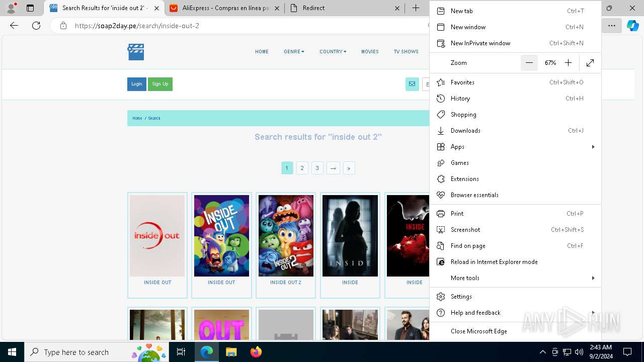The height and width of the screenshot is (362, 644).
Task: Select New tab from the menu
Action: pos(516,11)
